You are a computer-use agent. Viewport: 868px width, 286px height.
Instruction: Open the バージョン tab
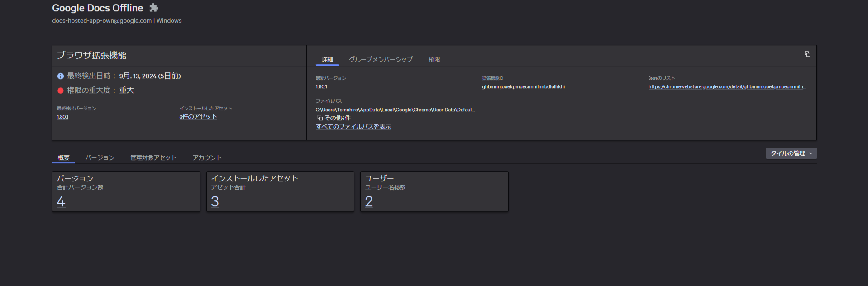100,157
